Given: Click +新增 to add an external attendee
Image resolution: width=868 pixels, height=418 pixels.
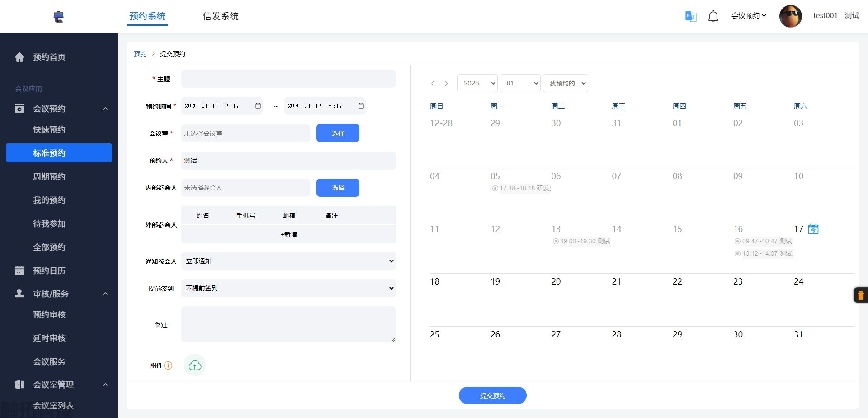Looking at the screenshot, I should coord(288,234).
